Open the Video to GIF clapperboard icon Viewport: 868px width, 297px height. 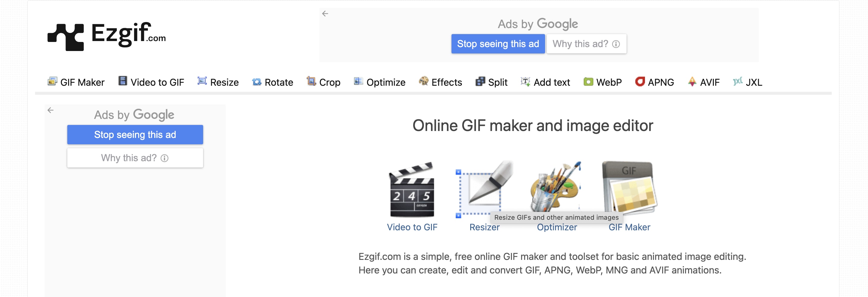point(411,190)
